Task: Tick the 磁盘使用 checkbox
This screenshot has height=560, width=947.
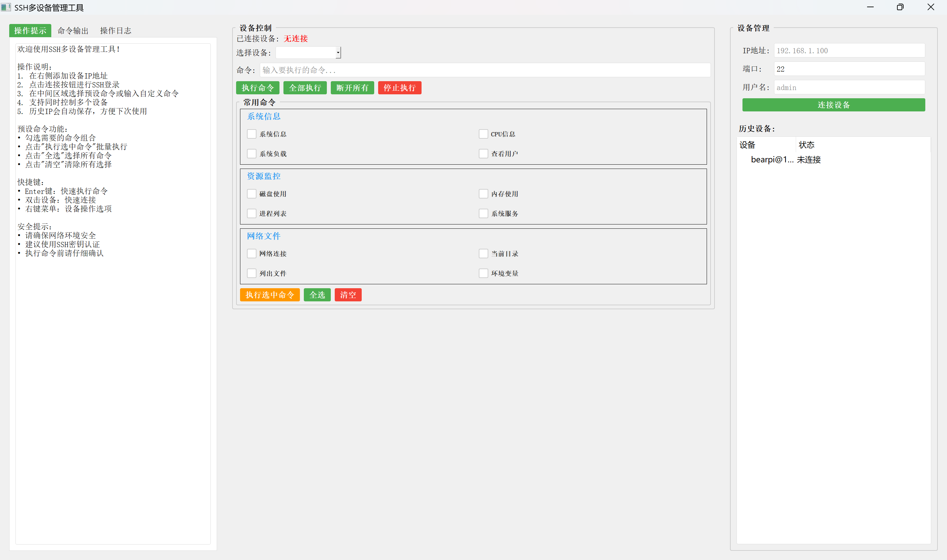Action: [252, 194]
